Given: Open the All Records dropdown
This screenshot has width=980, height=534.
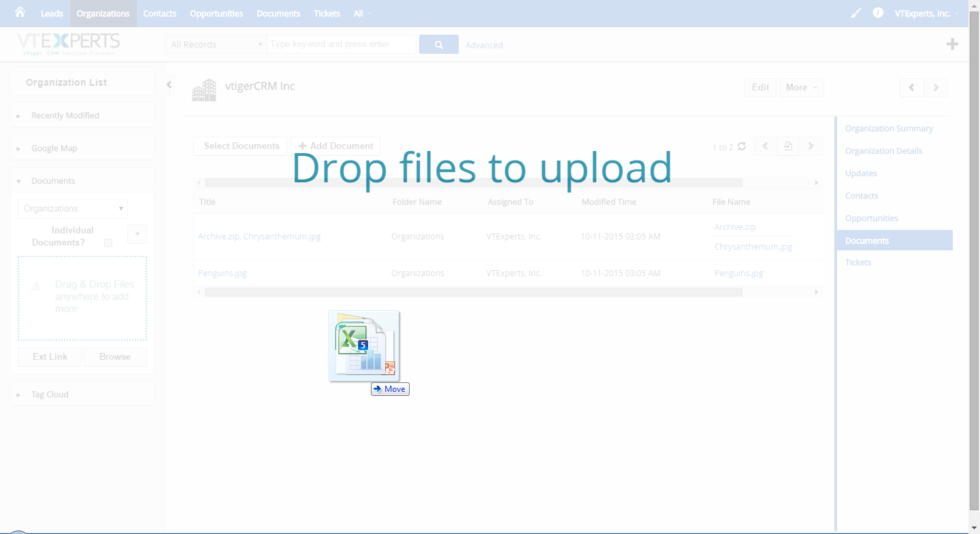Looking at the screenshot, I should tap(216, 44).
